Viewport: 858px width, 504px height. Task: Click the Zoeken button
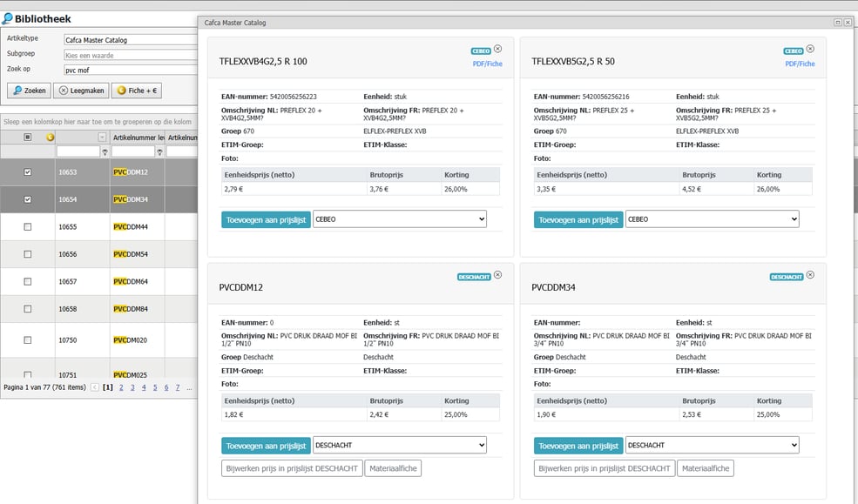[x=29, y=91]
